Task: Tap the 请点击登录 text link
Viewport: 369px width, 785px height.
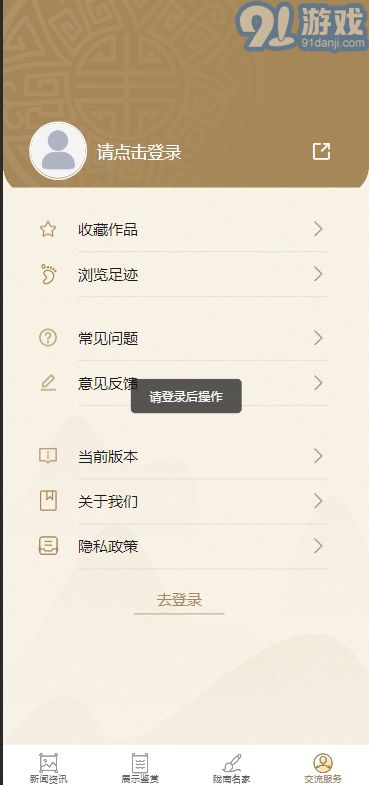Action: pyautogui.click(x=139, y=152)
